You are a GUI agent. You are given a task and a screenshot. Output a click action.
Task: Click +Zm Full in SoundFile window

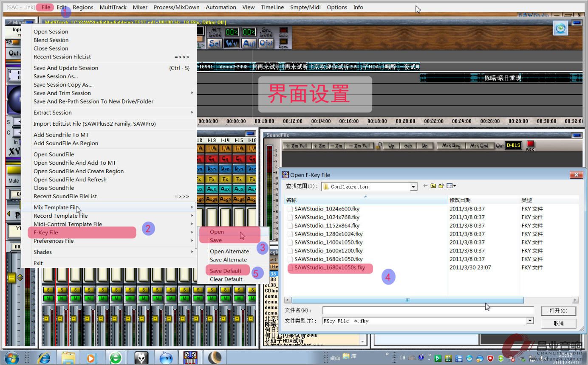[x=297, y=146]
